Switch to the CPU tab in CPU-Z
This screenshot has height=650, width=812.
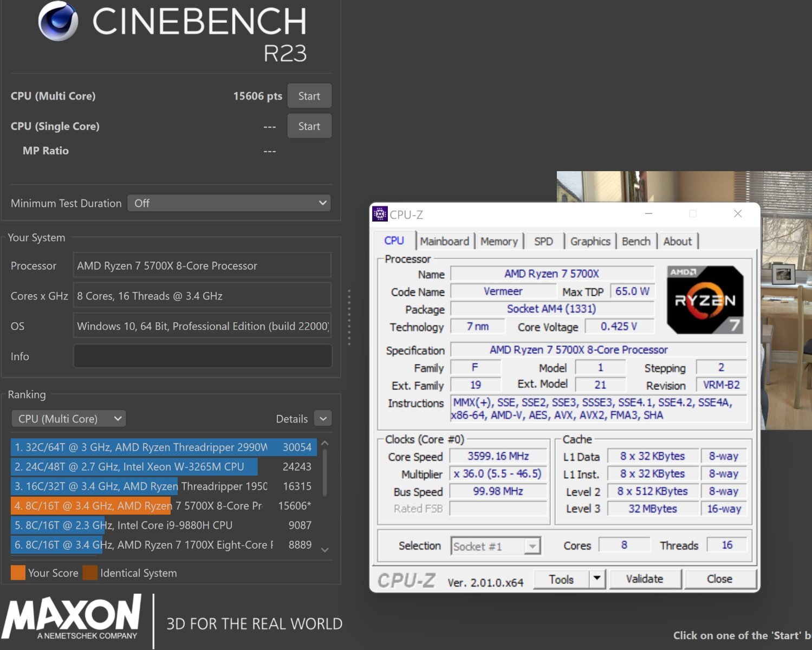pos(394,240)
